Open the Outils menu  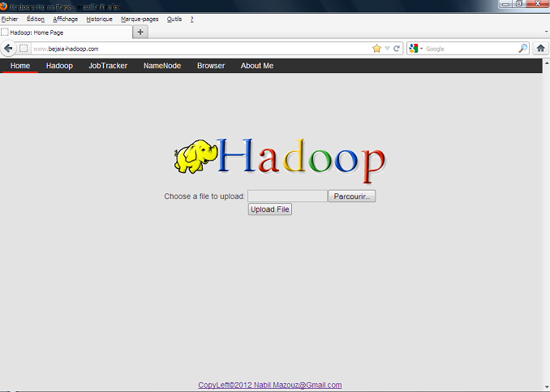point(174,19)
